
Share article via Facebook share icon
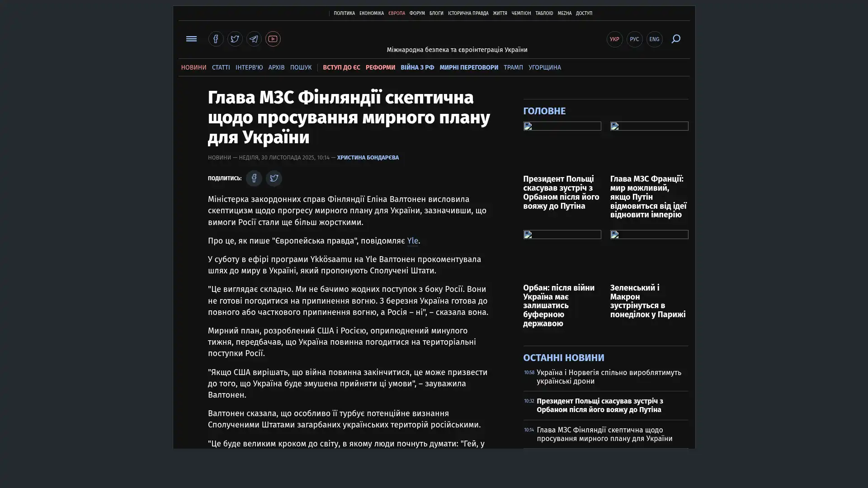point(254,178)
